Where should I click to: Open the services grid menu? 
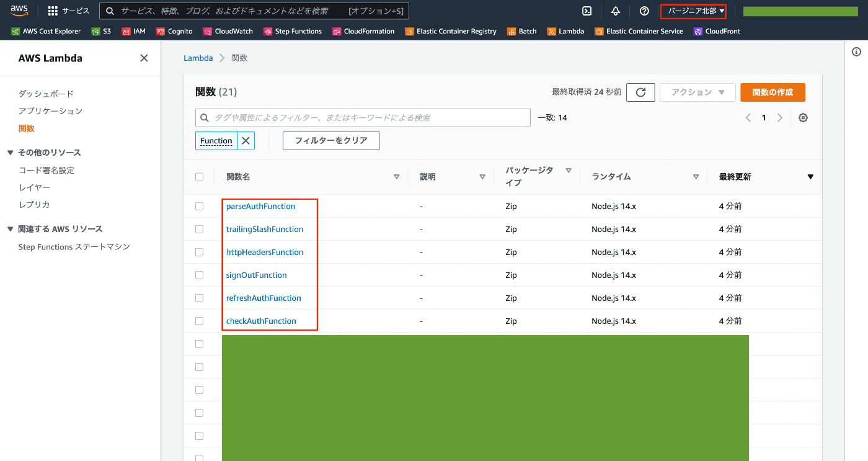point(69,11)
